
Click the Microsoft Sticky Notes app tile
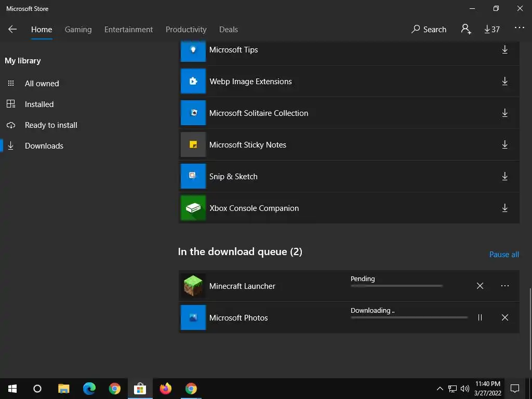pyautogui.click(x=193, y=144)
